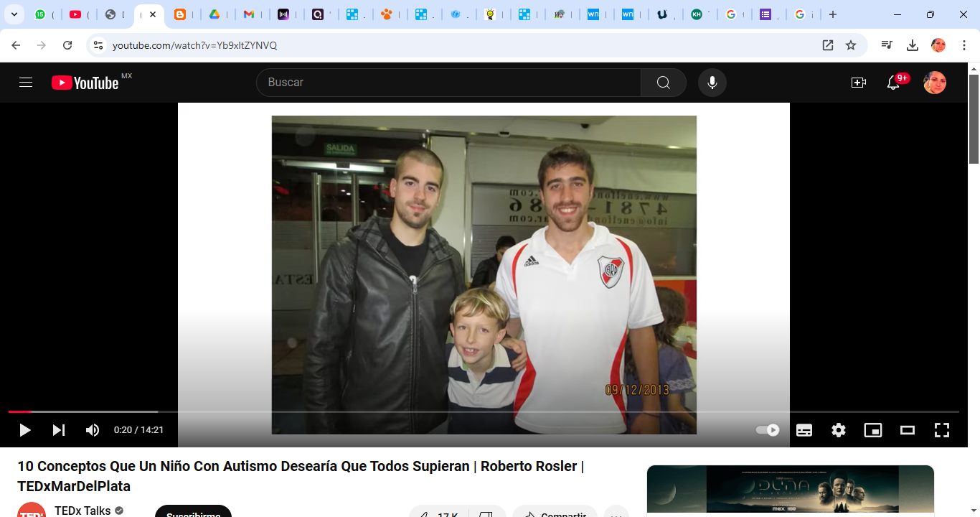Expand the YouTube hamburger guide menu

click(26, 83)
